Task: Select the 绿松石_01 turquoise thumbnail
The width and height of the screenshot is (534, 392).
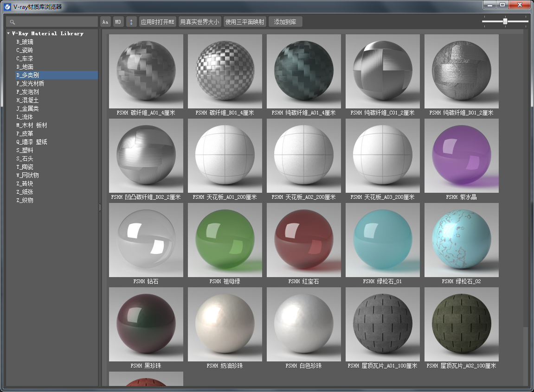Action: [x=383, y=240]
